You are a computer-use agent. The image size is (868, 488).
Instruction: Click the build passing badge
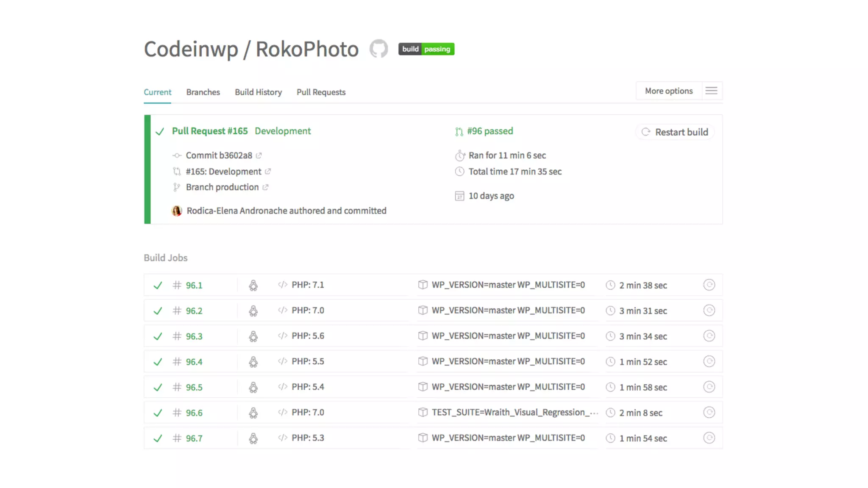click(x=426, y=49)
